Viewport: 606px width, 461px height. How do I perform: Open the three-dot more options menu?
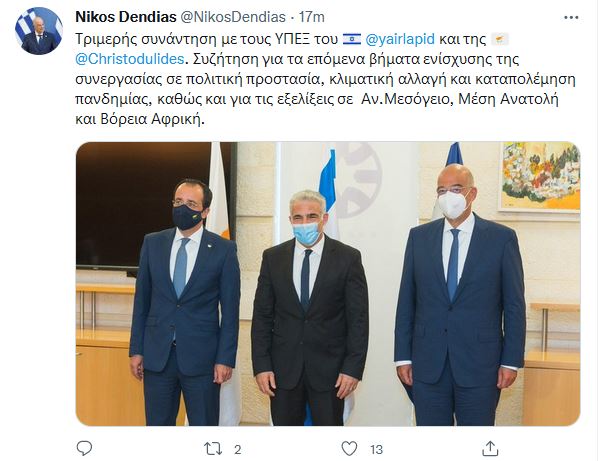[571, 17]
